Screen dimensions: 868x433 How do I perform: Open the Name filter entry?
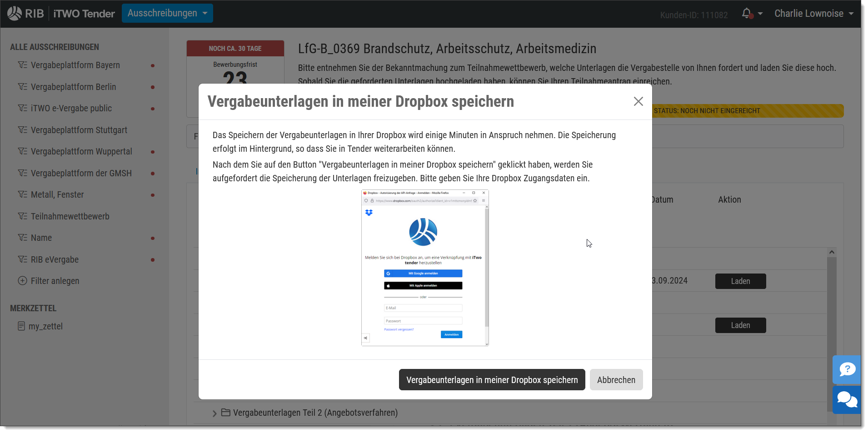pyautogui.click(x=41, y=238)
